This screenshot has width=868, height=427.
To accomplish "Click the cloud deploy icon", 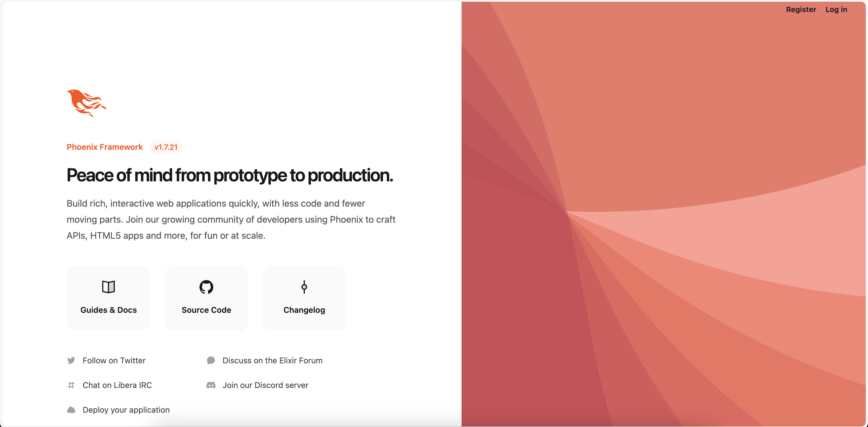I will [71, 410].
